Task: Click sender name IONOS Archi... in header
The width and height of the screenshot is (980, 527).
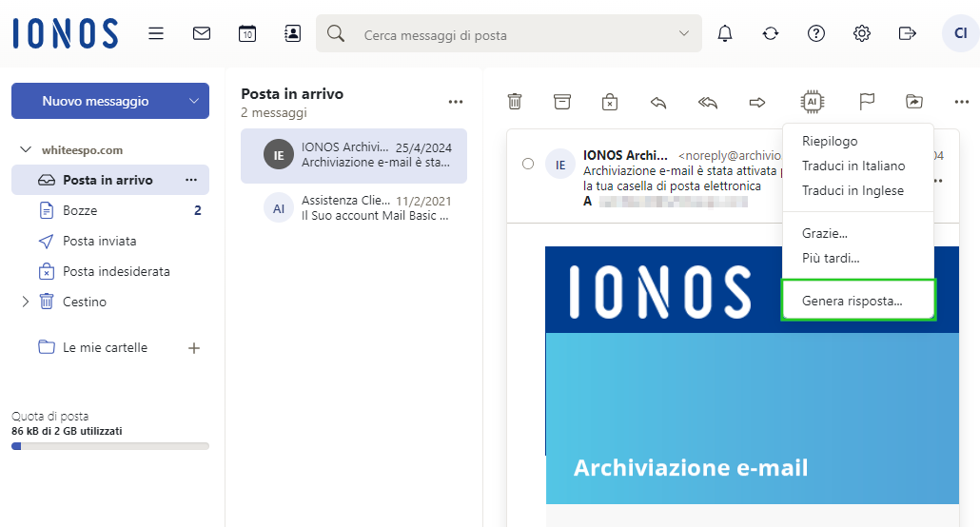Action: [626, 155]
